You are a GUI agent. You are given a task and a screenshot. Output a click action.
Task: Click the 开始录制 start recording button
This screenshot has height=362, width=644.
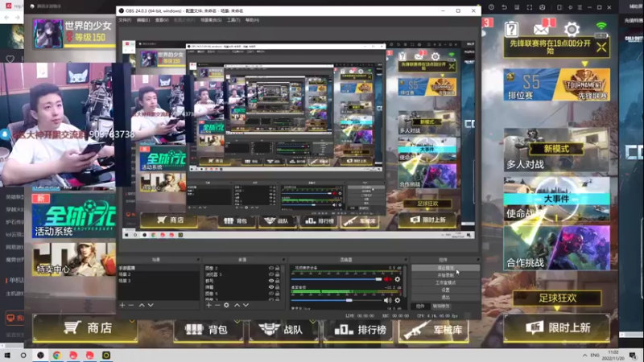point(445,275)
